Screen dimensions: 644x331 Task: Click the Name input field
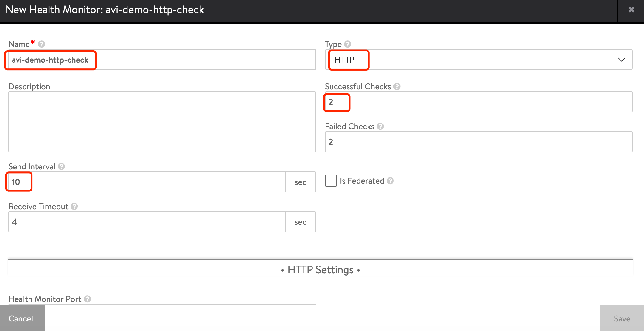coord(162,60)
